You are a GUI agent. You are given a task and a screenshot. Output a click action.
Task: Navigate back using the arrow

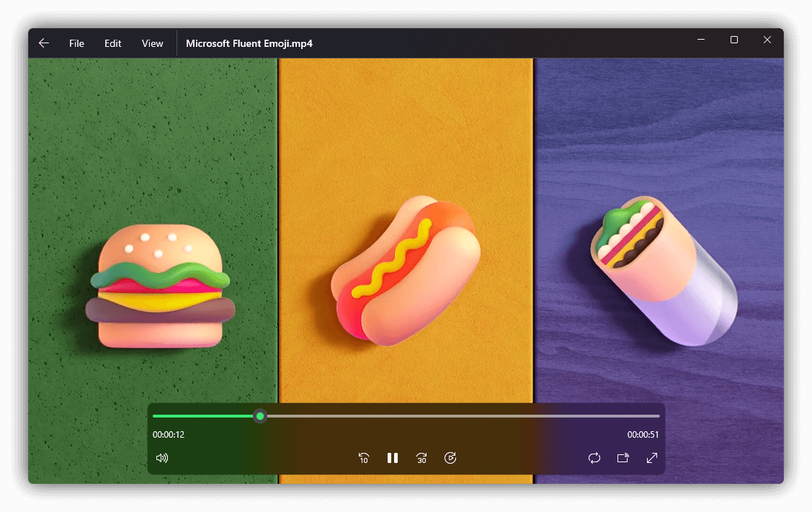tap(43, 43)
